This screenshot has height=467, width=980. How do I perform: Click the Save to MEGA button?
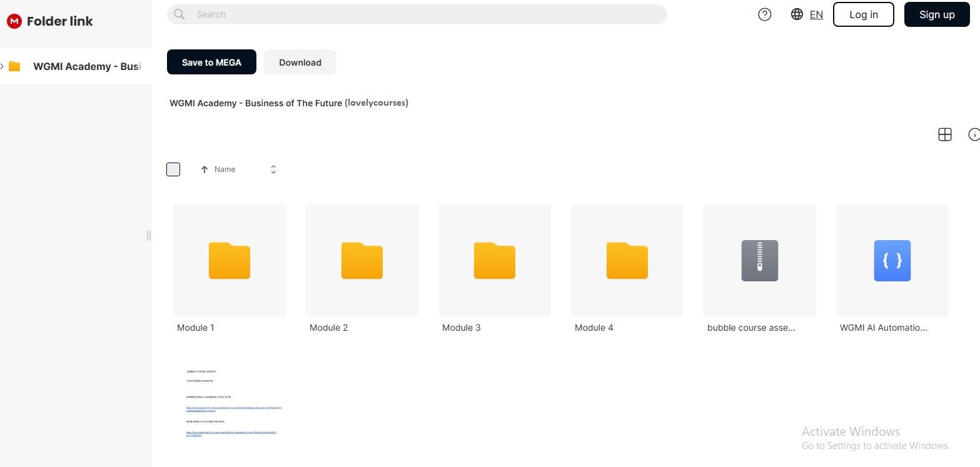[x=211, y=62]
